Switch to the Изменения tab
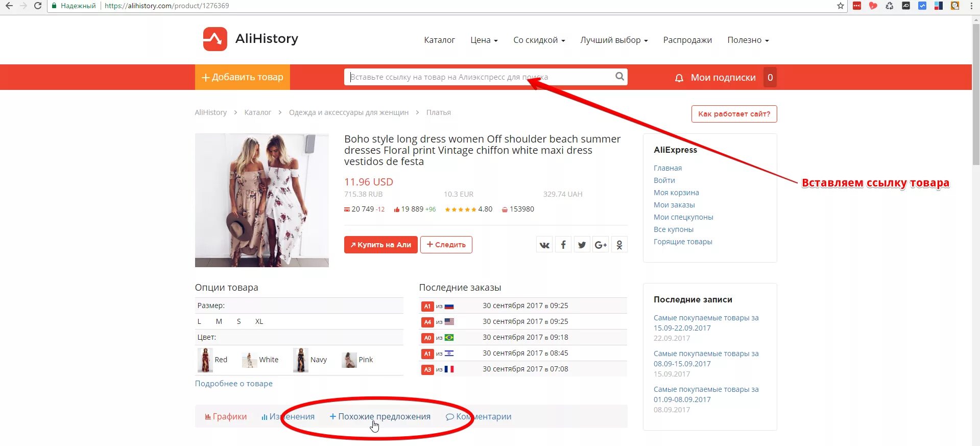 coord(288,416)
